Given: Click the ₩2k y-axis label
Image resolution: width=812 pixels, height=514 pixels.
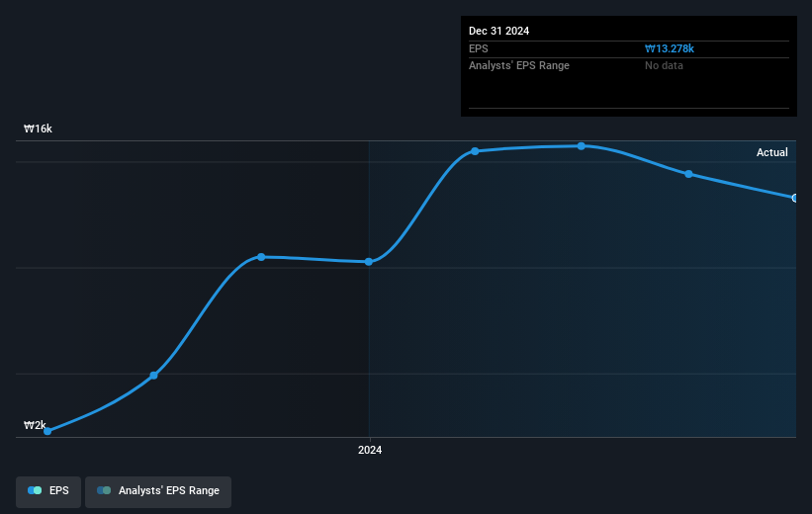Looking at the screenshot, I should [x=35, y=425].
